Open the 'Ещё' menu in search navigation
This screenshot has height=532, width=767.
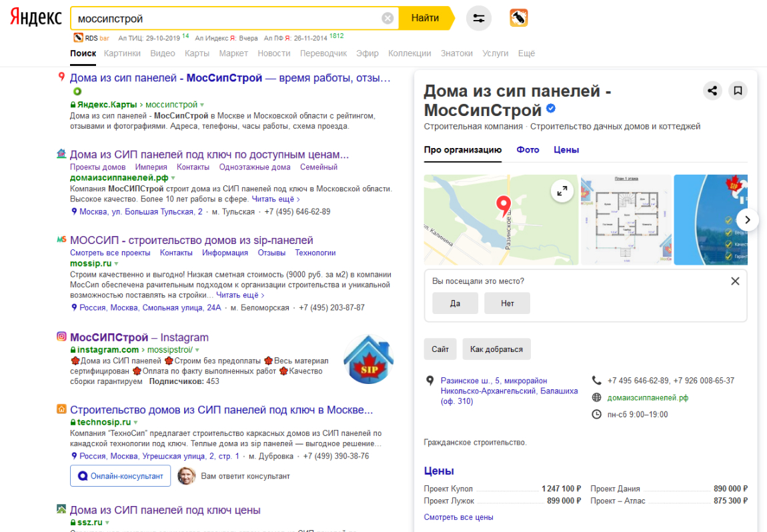click(x=526, y=53)
